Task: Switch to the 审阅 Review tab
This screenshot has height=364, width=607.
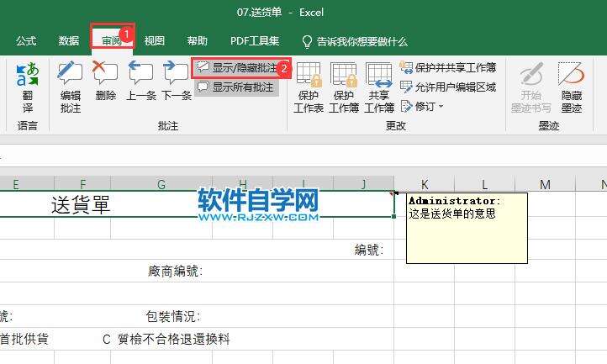Action: pos(112,40)
